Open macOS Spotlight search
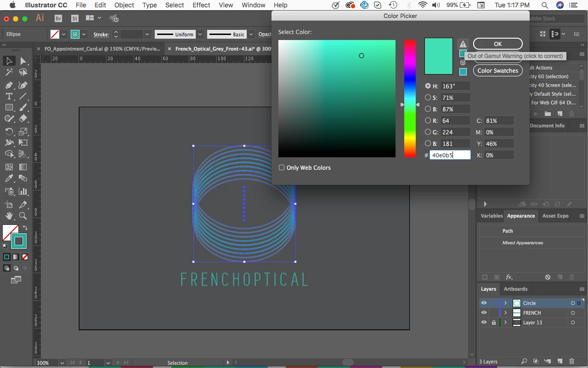This screenshot has width=588, height=368. (x=544, y=5)
